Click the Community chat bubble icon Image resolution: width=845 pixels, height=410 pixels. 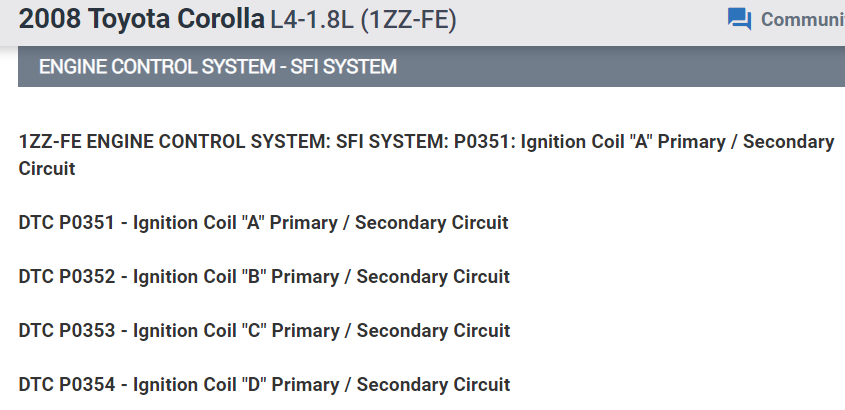tap(739, 19)
